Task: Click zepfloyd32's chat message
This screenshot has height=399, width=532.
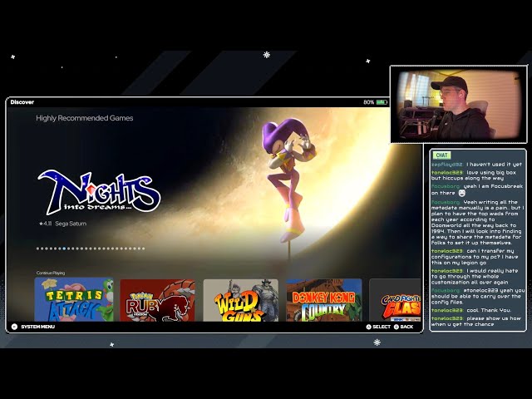Action: (x=476, y=165)
